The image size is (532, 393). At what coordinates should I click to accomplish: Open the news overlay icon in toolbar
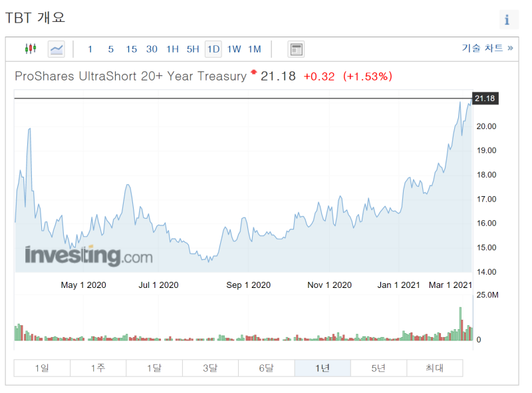[296, 49]
